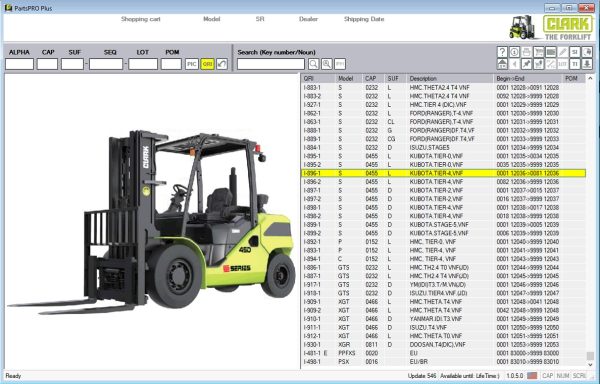
Task: Open the shopping cart toolbar icon
Action: click(x=539, y=52)
